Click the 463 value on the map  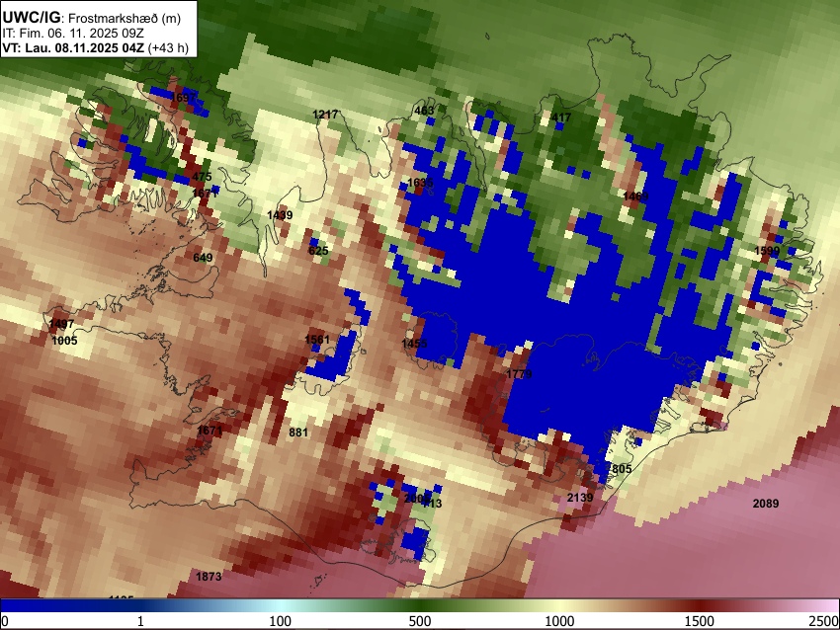coord(424,111)
